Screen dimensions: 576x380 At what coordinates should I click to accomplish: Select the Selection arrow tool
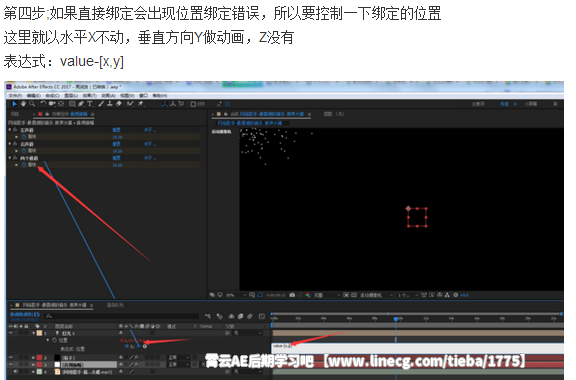tap(14, 104)
